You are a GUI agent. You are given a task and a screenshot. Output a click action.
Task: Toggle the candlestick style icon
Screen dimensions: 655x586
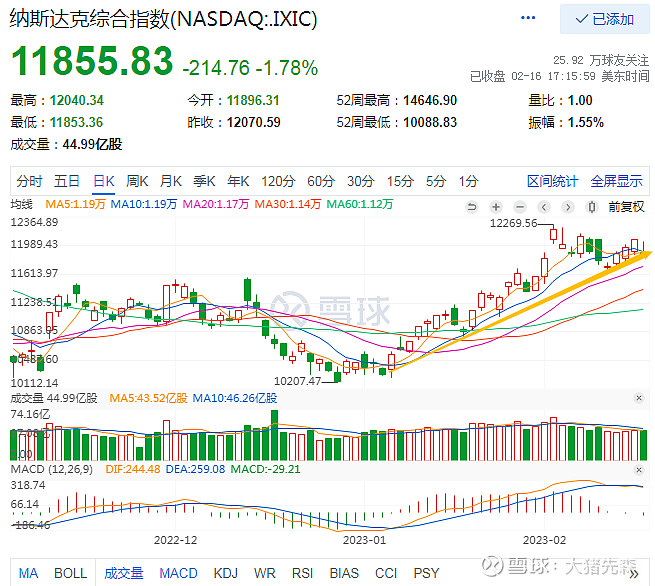click(x=592, y=207)
